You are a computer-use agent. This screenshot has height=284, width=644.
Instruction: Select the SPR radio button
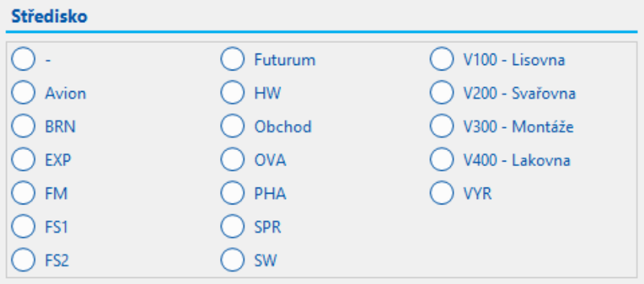232,227
